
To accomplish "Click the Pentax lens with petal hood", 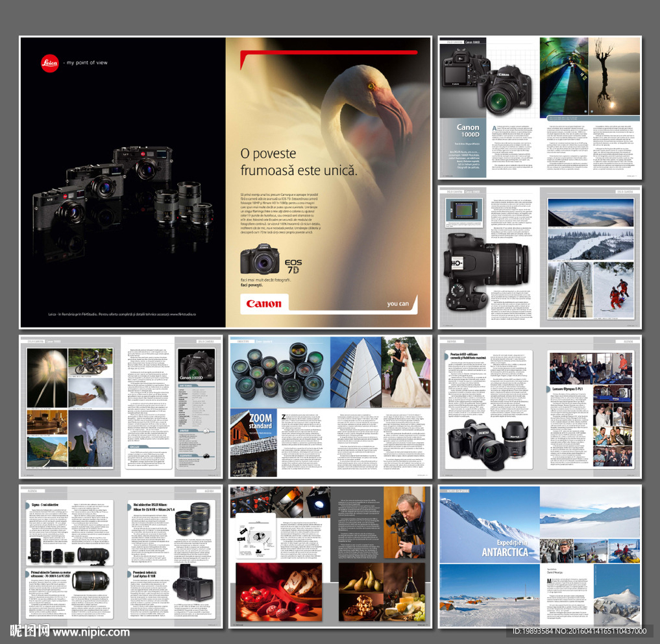I will (515, 438).
